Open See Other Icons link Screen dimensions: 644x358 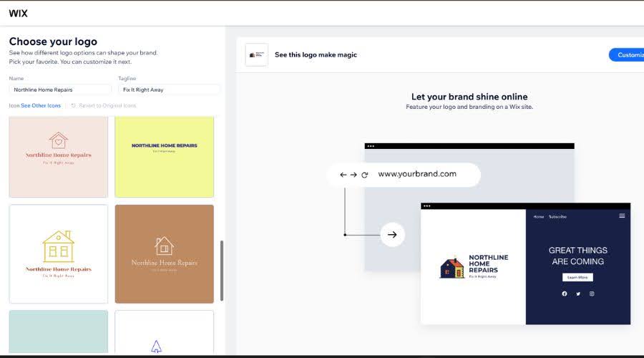click(x=41, y=106)
